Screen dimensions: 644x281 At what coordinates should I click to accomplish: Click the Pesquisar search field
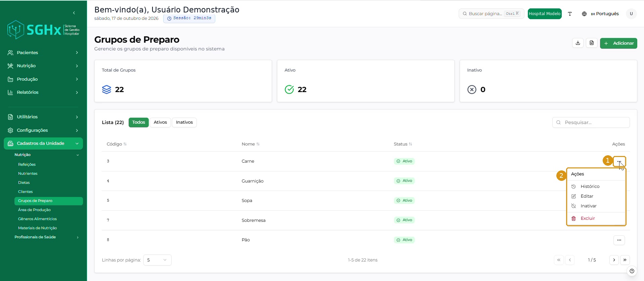point(591,122)
